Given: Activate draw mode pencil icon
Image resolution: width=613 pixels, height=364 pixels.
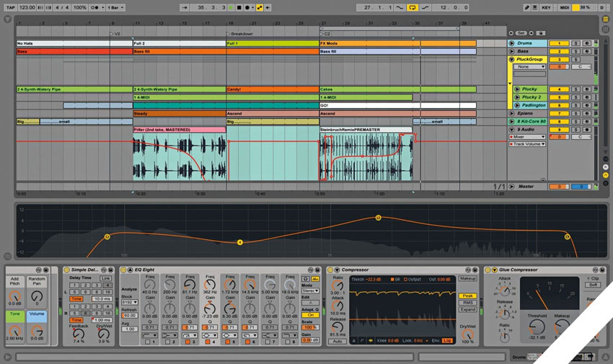Looking at the screenshot, I should (x=526, y=6).
